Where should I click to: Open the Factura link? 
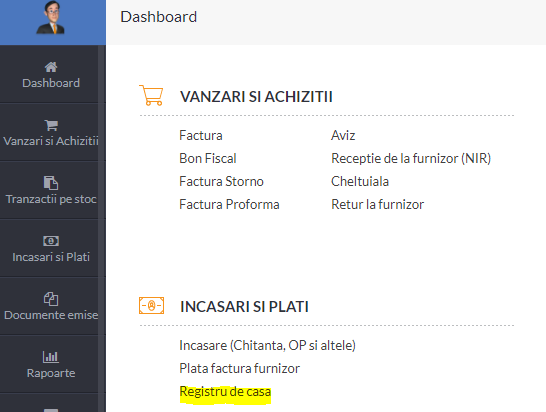[x=201, y=135]
